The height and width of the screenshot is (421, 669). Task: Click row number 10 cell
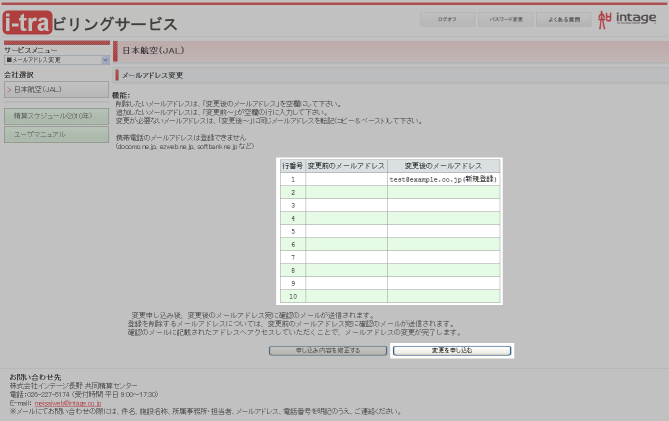(x=293, y=296)
